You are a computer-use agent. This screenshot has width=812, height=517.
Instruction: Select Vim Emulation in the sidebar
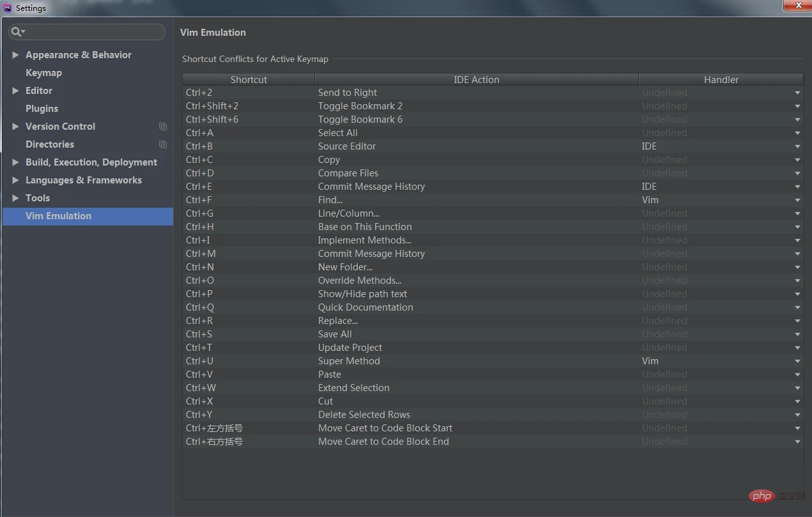click(58, 216)
